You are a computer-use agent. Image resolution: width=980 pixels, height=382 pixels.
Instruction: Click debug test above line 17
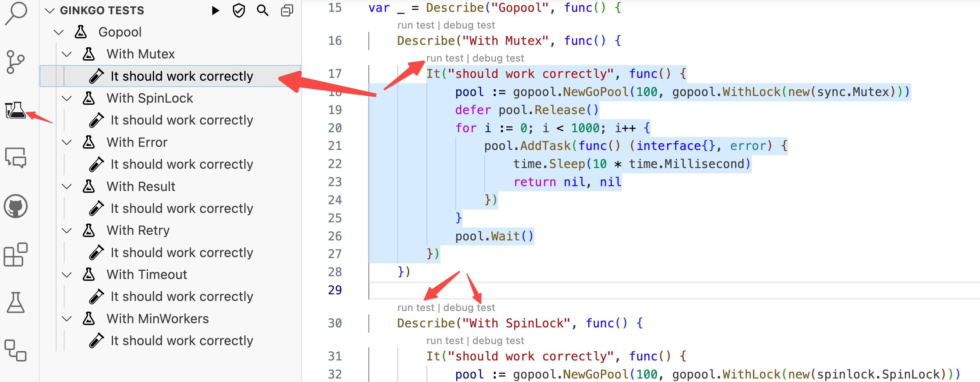(x=498, y=58)
